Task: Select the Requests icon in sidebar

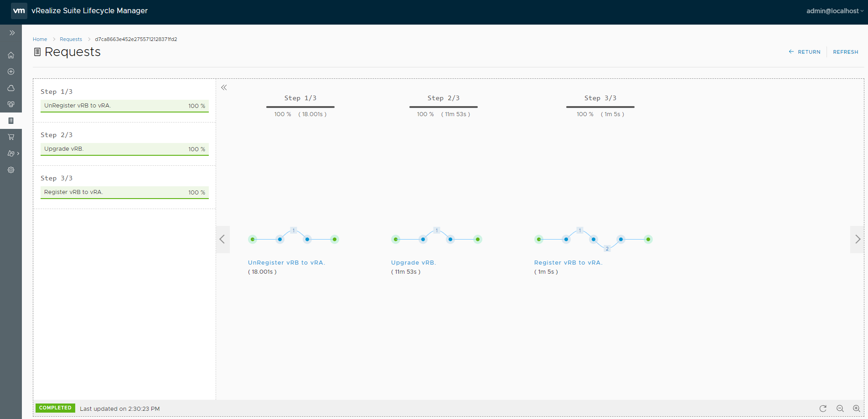Action: click(11, 121)
